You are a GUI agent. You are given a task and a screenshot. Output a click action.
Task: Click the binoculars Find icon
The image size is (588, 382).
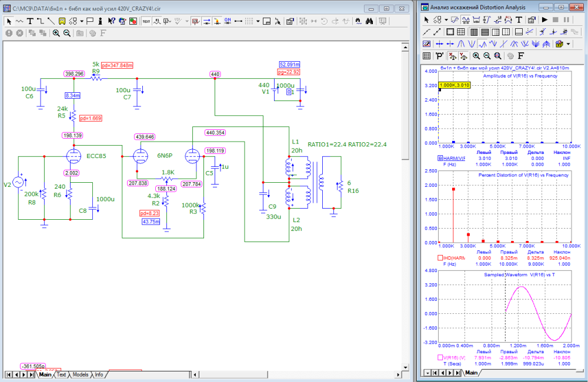pos(370,21)
